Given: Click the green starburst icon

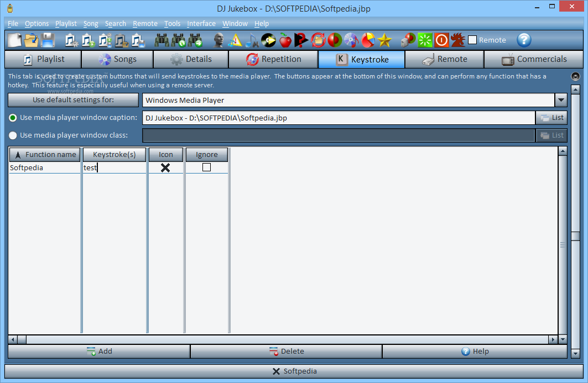Looking at the screenshot, I should [x=425, y=40].
